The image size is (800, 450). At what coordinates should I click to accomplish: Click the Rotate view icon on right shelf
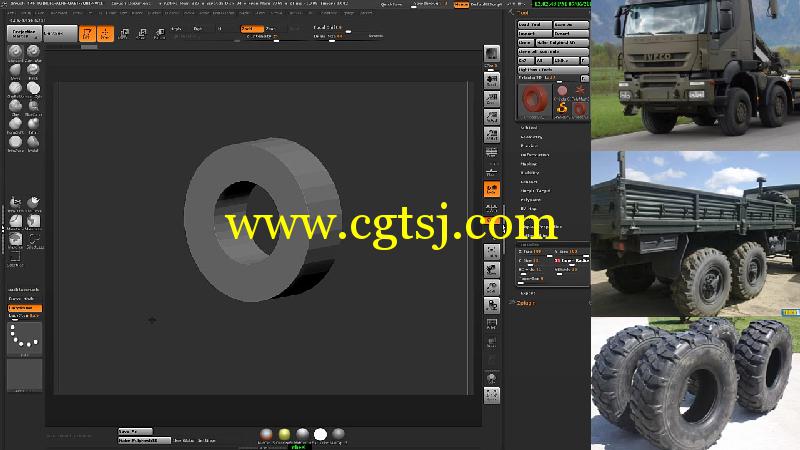(492, 305)
